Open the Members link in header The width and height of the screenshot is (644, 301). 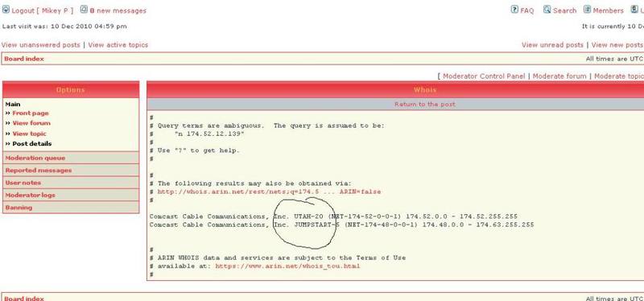coord(609,10)
